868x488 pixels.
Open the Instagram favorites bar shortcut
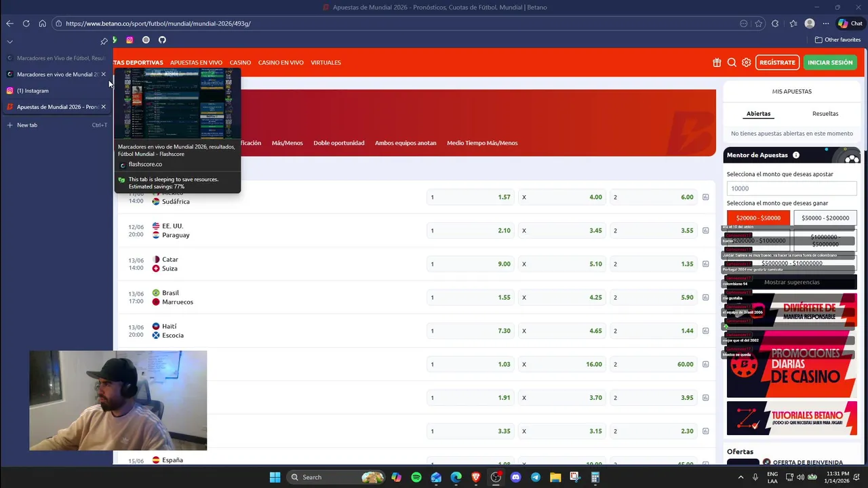[130, 40]
